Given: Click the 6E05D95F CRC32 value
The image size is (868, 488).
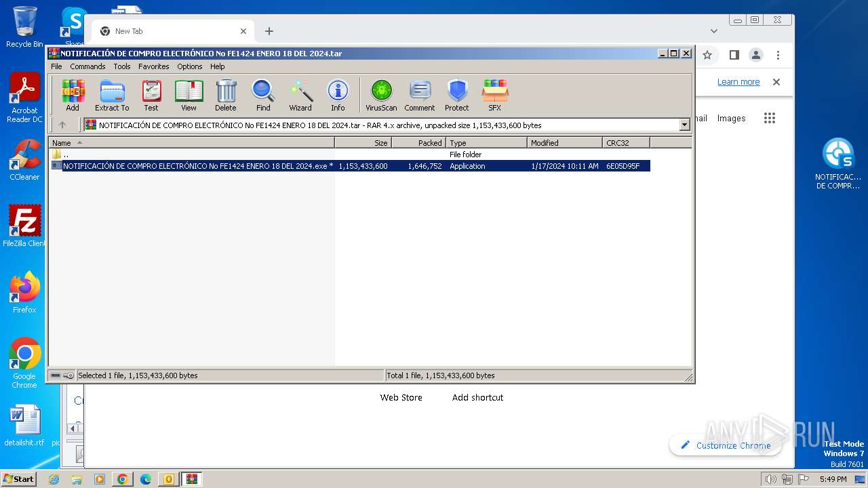Looking at the screenshot, I should point(623,166).
